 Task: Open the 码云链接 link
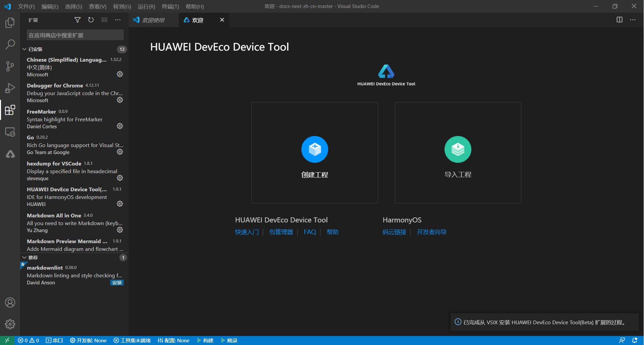394,232
